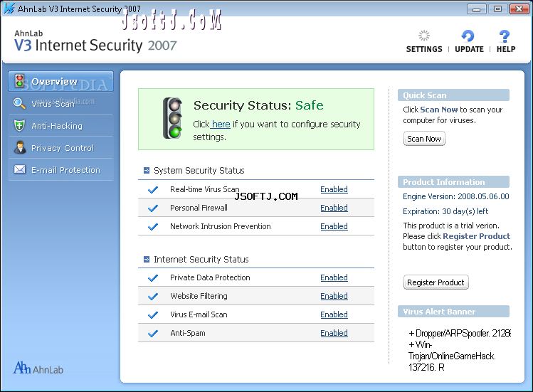Click the Internet Security Status arrow icon
Viewport: 533px width, 392px height.
pos(147,260)
